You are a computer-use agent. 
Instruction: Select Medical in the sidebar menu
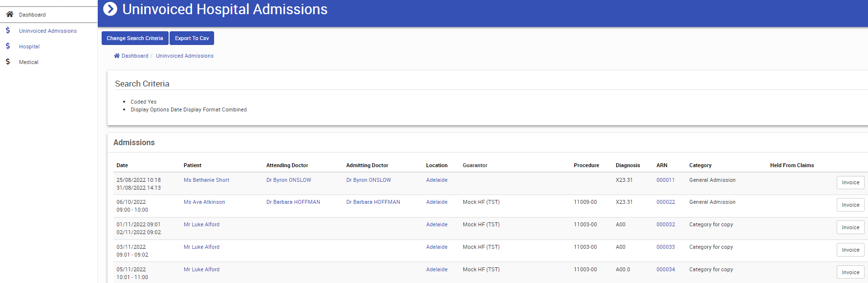(29, 62)
